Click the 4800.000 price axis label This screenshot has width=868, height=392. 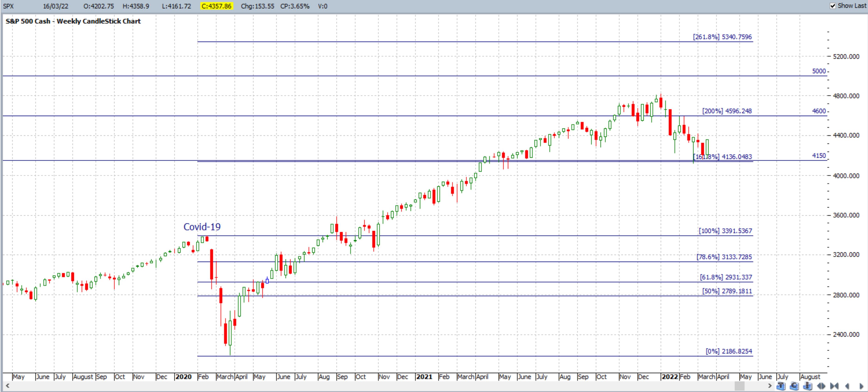click(846, 96)
